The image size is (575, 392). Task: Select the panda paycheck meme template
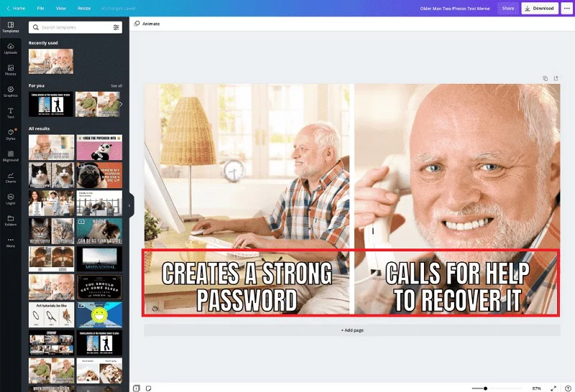pos(99,147)
